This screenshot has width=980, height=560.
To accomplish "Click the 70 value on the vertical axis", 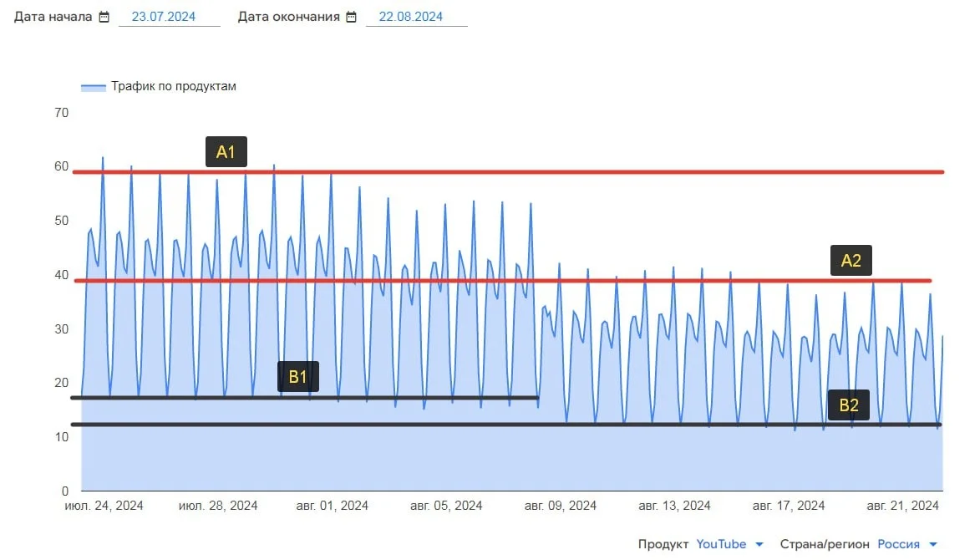I will click(62, 112).
